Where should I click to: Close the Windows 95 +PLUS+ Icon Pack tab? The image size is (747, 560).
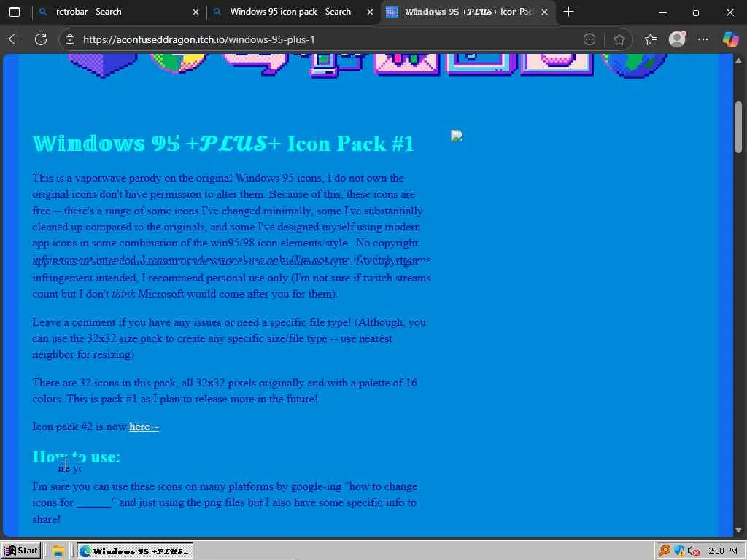point(544,12)
